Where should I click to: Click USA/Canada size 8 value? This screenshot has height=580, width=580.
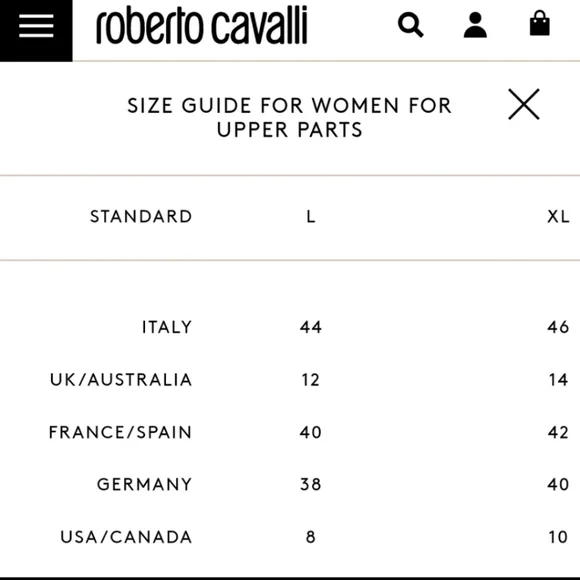tap(311, 537)
